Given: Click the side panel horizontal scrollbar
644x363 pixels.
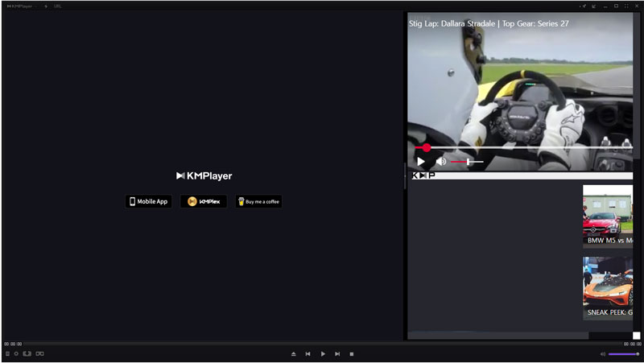Looking at the screenshot, I should pyautogui.click(x=498, y=336).
